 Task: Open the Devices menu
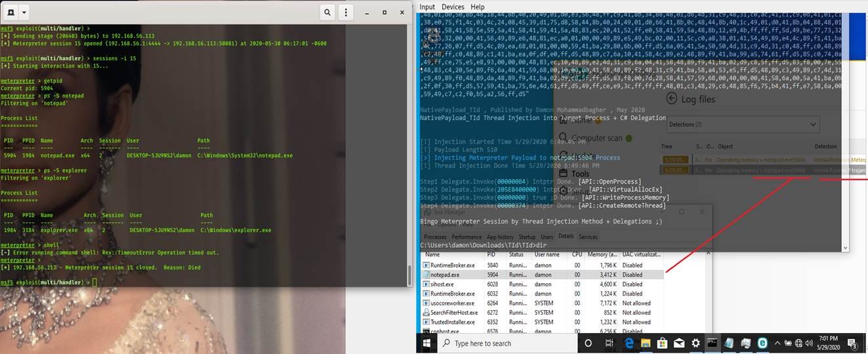pos(453,7)
